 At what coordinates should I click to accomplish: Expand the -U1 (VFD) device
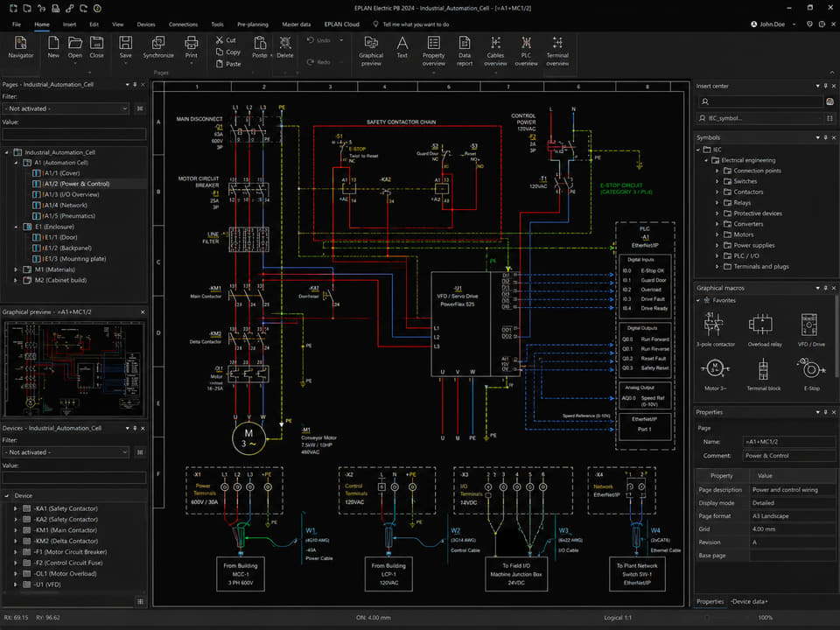pos(16,584)
